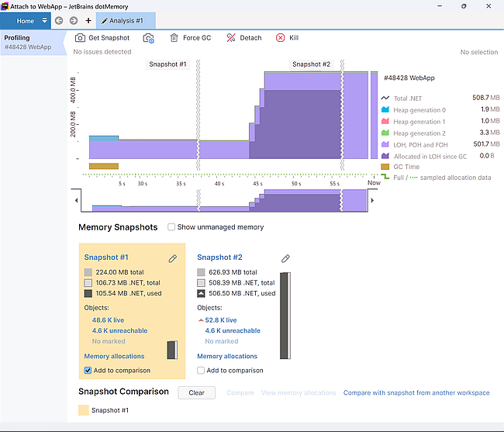Click the Force GC button label
504x432 pixels.
(x=197, y=38)
